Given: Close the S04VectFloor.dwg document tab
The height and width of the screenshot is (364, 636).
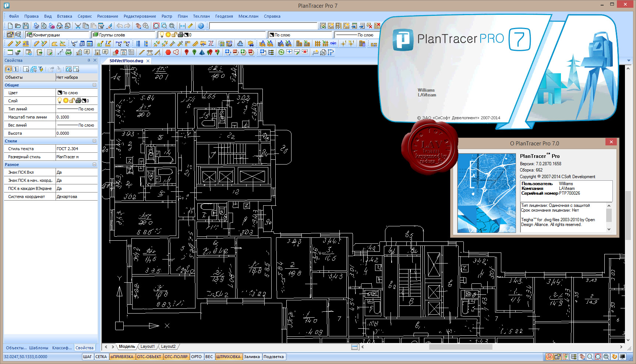Looking at the screenshot, I should [148, 61].
